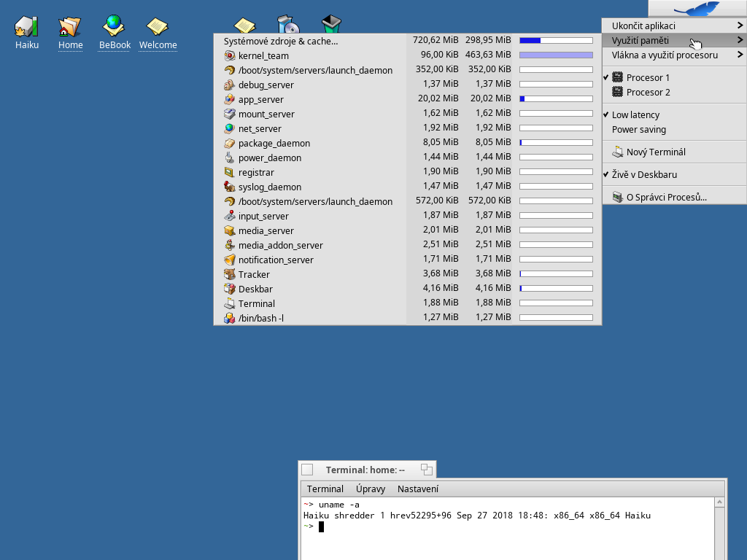
Task: Open the Úpravy menu in Terminal window
Action: [370, 489]
